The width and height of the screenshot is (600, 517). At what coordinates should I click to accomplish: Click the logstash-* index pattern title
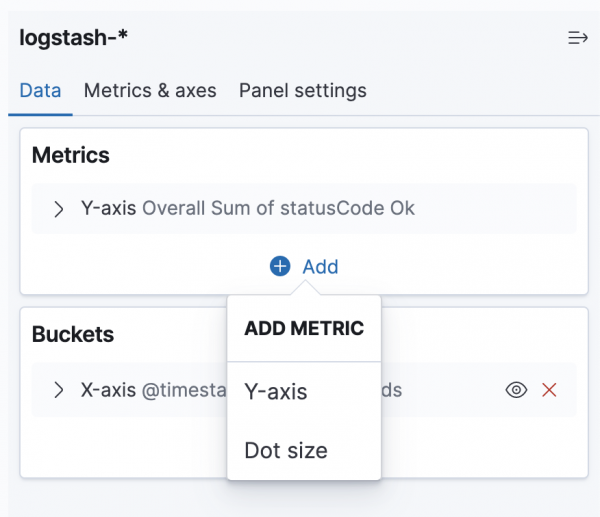point(74,38)
